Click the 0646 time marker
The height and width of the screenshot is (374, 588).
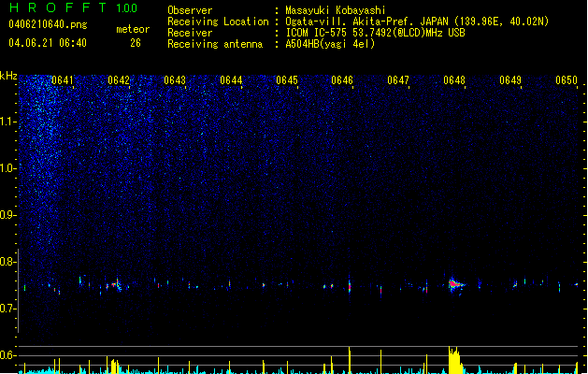click(x=342, y=80)
